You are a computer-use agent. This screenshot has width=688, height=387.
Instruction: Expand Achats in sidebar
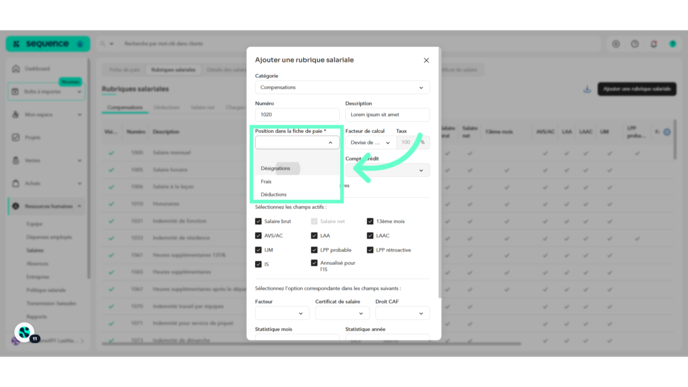point(46,183)
